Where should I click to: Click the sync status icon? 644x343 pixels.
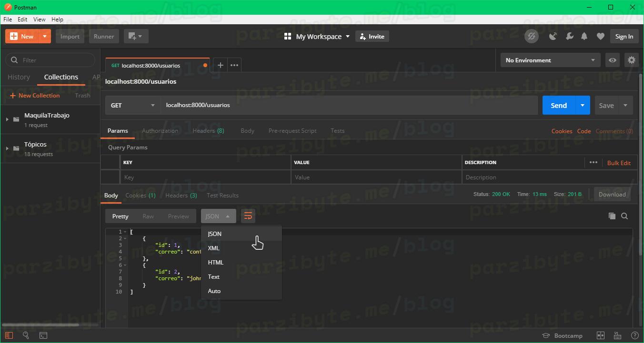[532, 36]
